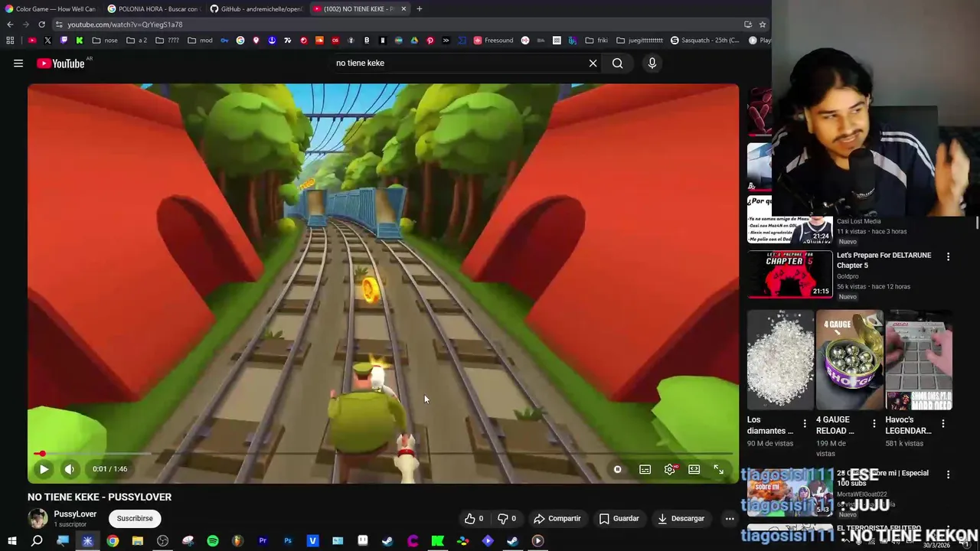Open the 'Los diamantes' short thumbnail
This screenshot has height=551, width=980.
click(x=780, y=359)
